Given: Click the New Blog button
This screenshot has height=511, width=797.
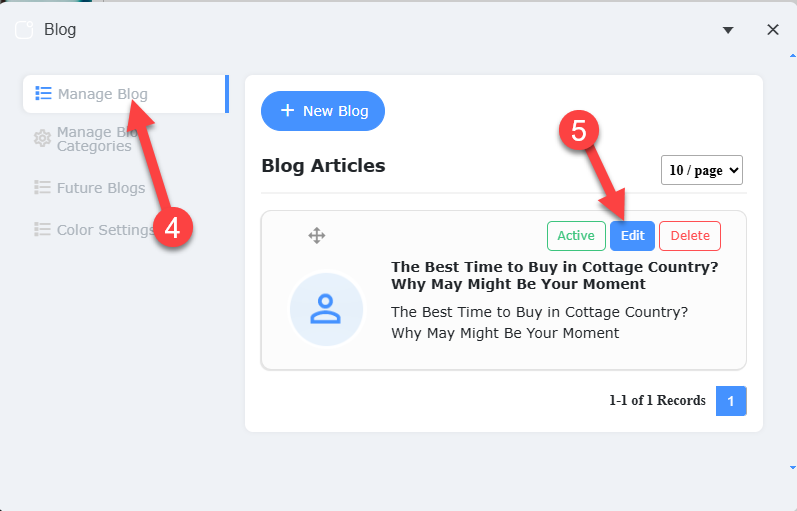Looking at the screenshot, I should coord(323,111).
